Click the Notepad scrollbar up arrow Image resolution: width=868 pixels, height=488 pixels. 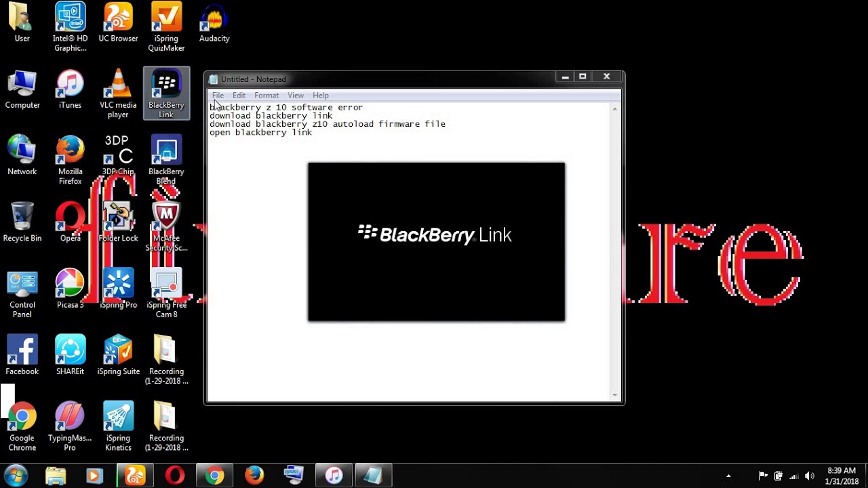pos(615,108)
